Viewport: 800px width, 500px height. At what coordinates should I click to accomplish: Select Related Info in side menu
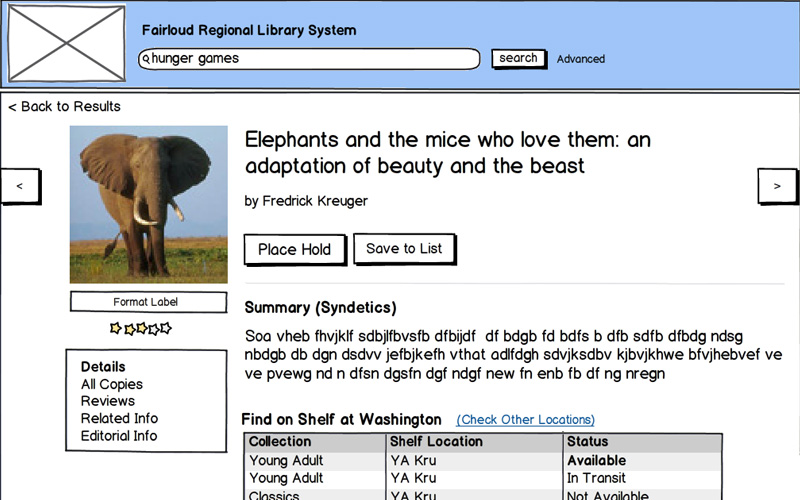pyautogui.click(x=119, y=418)
